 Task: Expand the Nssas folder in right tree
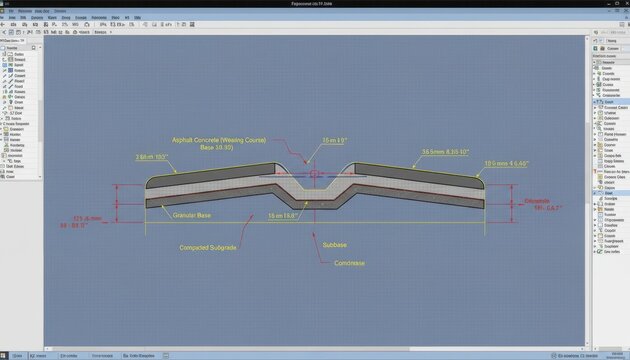(x=595, y=209)
